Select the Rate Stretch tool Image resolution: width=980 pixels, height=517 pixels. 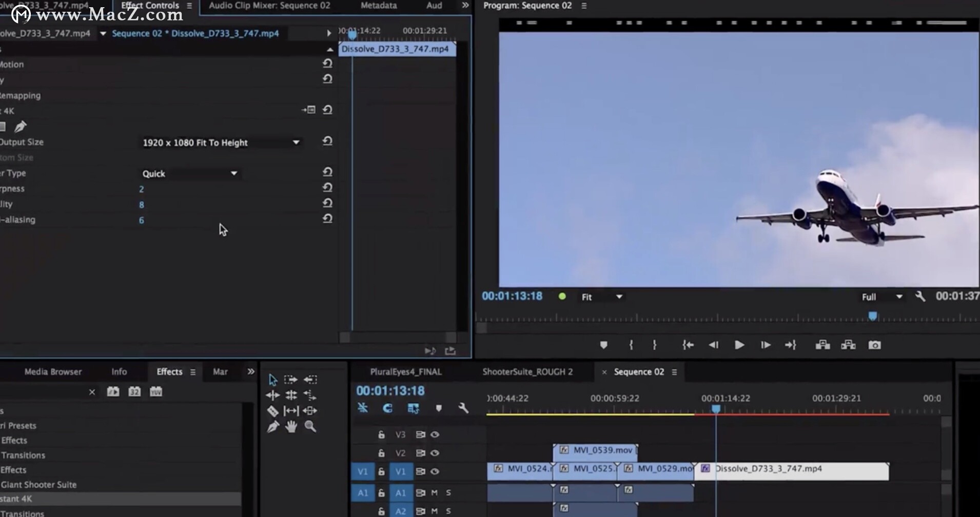tap(310, 395)
